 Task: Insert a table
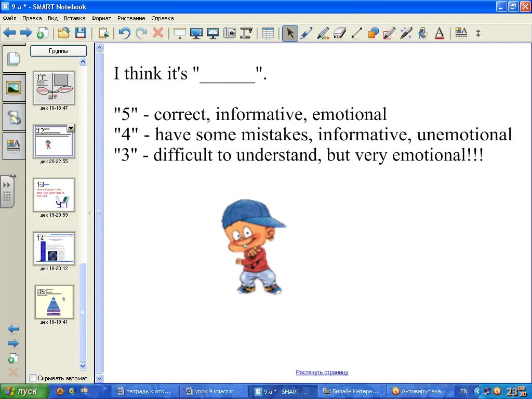[x=268, y=33]
